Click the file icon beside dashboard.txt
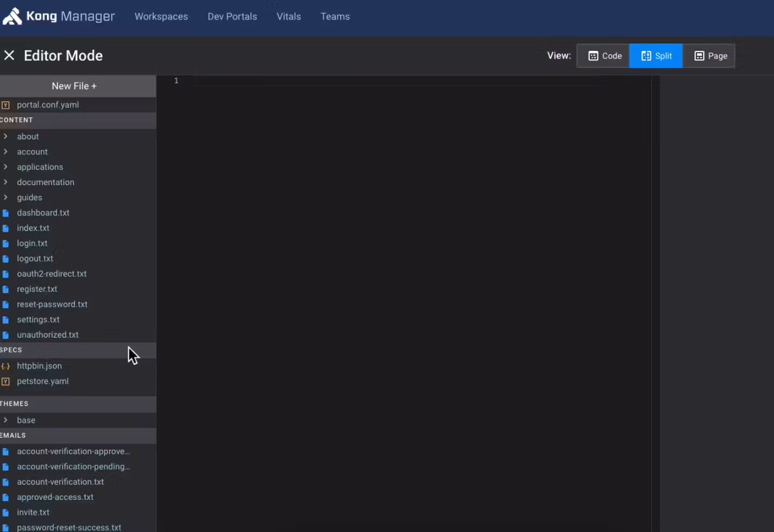This screenshot has width=774, height=532. click(5, 213)
